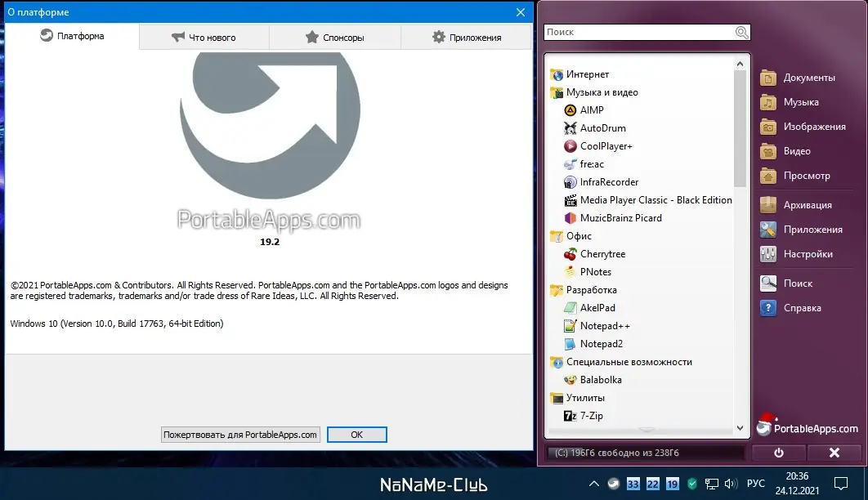Viewport: 868px width, 500px height.
Task: Switch to the Платформа tab
Action: [72, 36]
